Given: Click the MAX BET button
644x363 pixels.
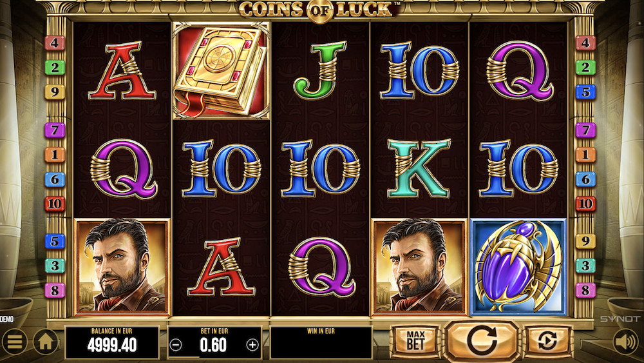Looking at the screenshot, I should [x=415, y=341].
